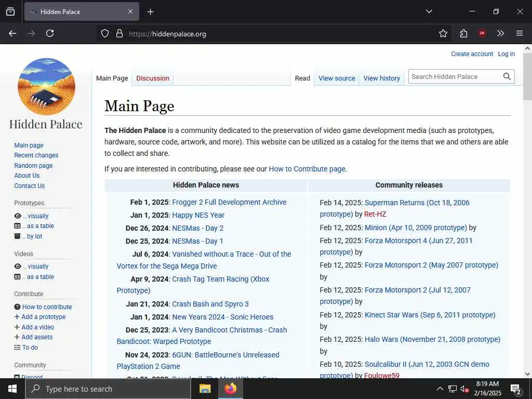The height and width of the screenshot is (399, 532).
Task: Open Recent changes sidebar link
Action: 36,155
